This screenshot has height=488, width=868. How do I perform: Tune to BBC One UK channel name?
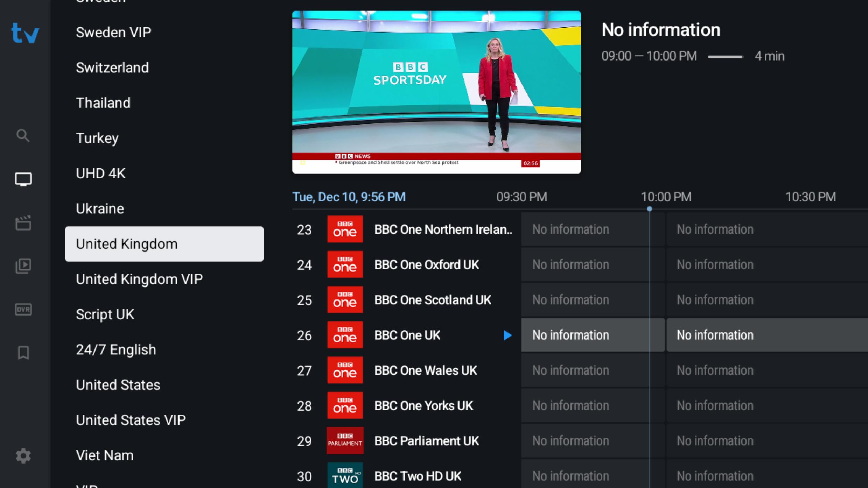pyautogui.click(x=407, y=335)
